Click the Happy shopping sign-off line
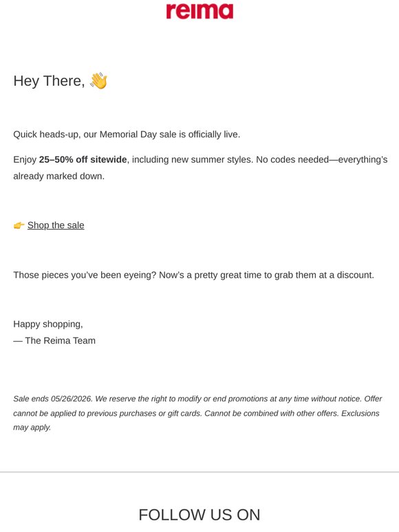399x532 pixels. click(48, 324)
